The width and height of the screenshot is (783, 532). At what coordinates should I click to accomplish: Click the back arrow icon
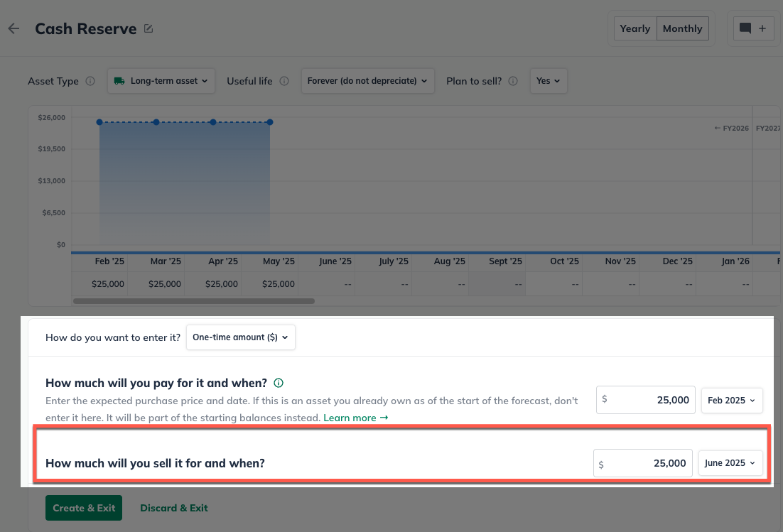(13, 29)
